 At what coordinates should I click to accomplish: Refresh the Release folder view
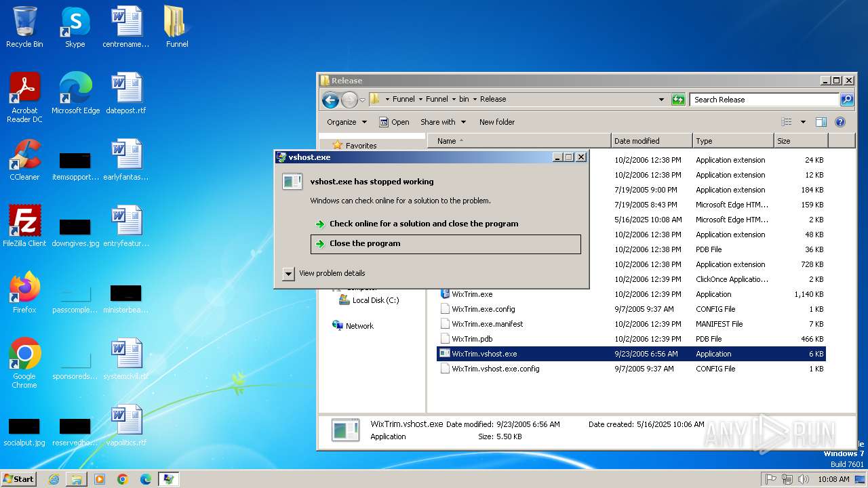678,100
